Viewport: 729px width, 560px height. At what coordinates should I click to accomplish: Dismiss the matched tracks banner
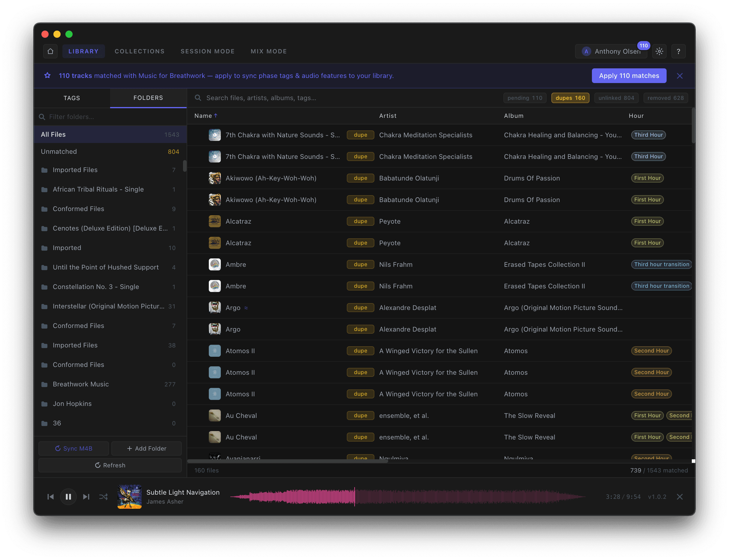[679, 76]
